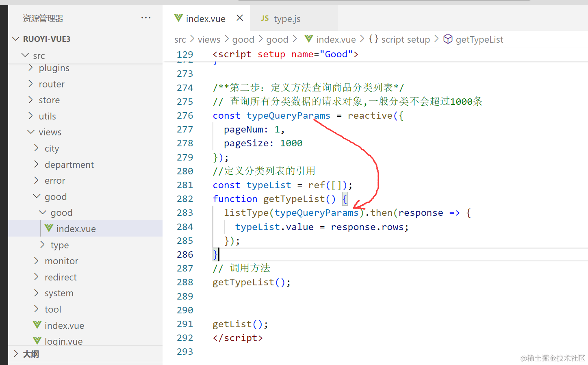
Task: Open the department folder in tree
Action: click(69, 165)
